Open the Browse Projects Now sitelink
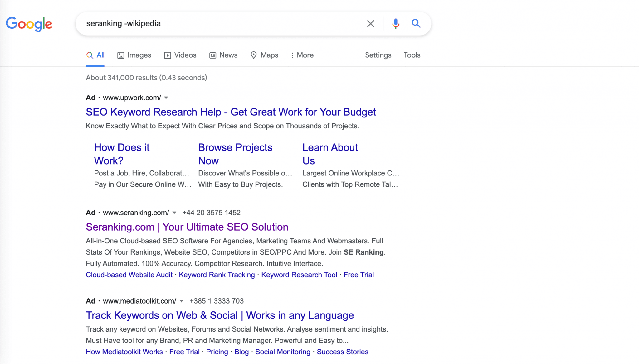Viewport: 639px width, 364px height. 235,154
